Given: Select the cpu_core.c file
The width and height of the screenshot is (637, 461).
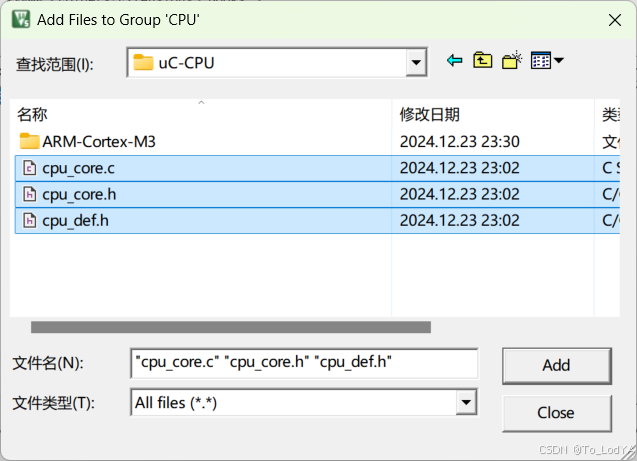Looking at the screenshot, I should pyautogui.click(x=317, y=168).
